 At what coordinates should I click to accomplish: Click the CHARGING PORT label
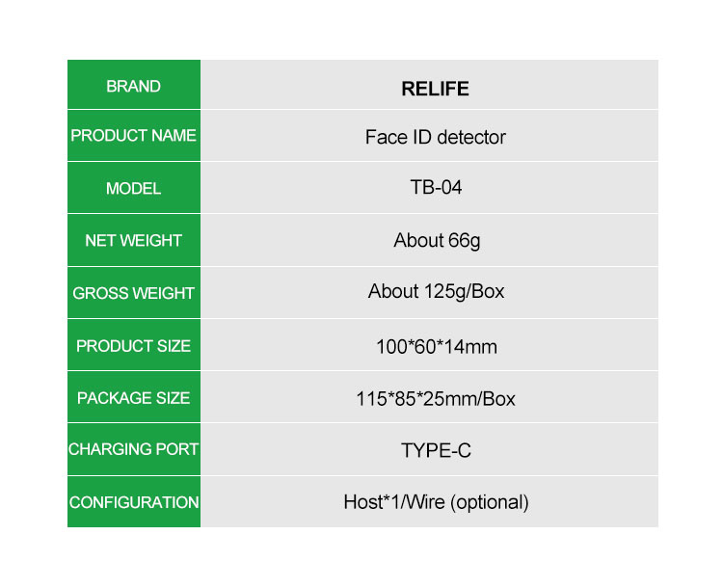pyautogui.click(x=133, y=449)
